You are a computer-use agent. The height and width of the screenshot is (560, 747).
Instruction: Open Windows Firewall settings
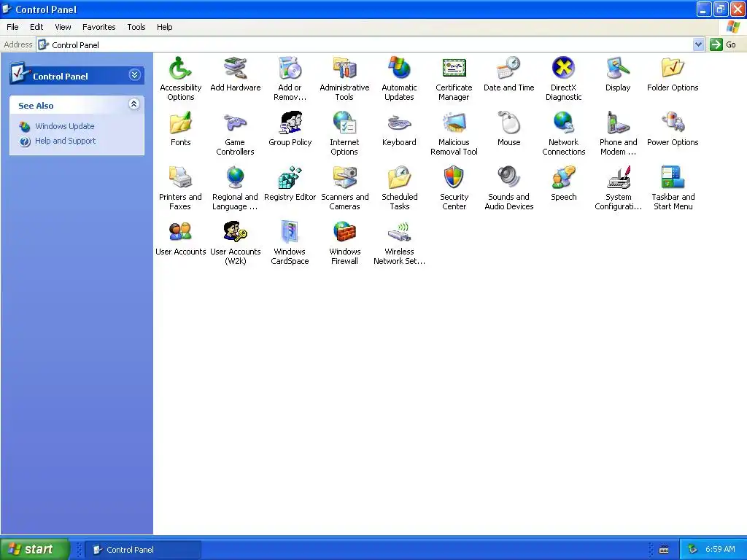tap(344, 243)
